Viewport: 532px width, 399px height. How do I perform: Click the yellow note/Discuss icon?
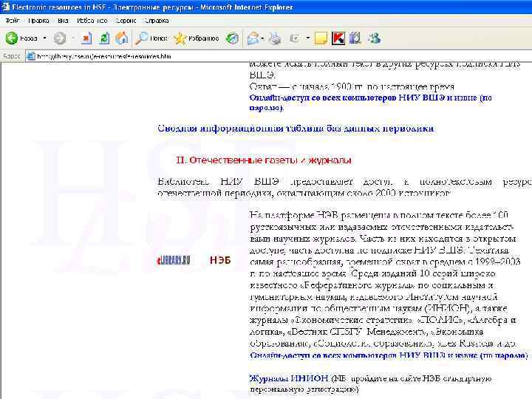click(321, 38)
